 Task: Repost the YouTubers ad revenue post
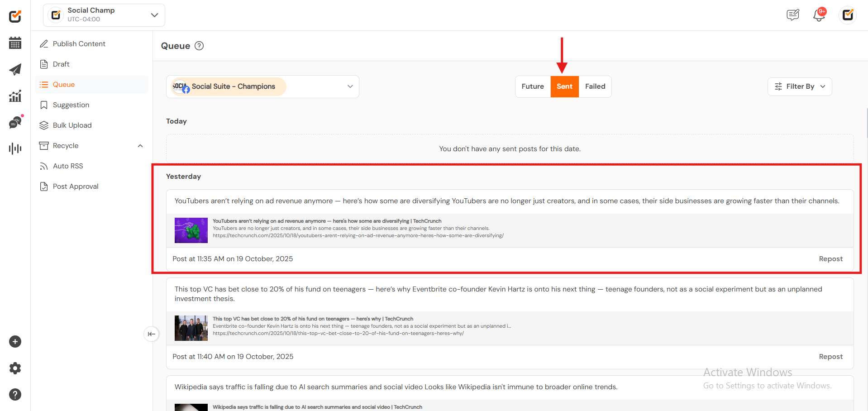click(x=830, y=259)
